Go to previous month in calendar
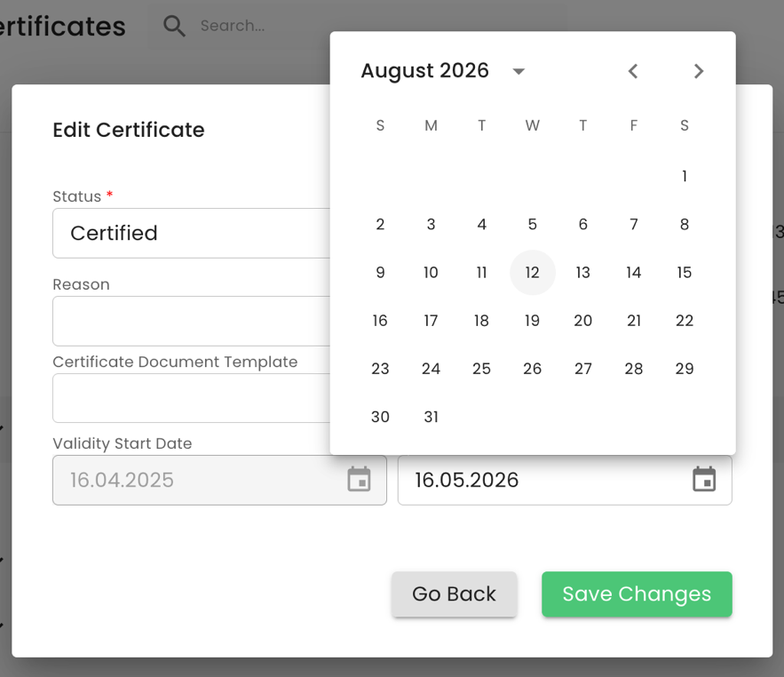Viewport: 784px width, 677px height. (633, 71)
